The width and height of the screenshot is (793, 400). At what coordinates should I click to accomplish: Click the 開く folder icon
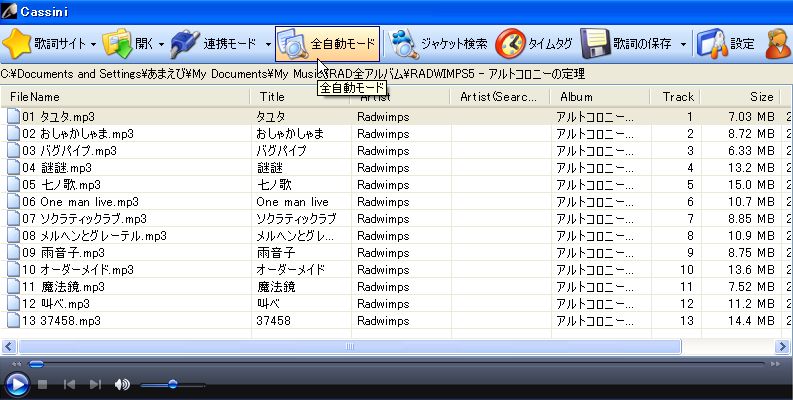tap(117, 44)
